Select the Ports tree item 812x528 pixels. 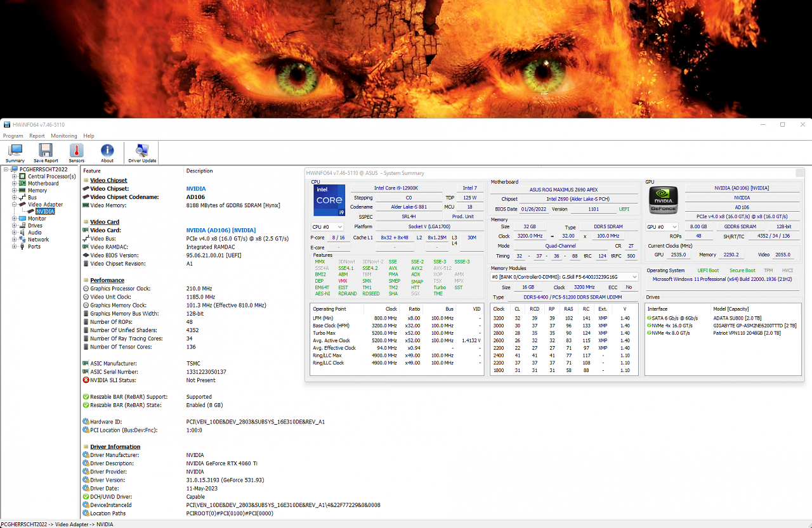pyautogui.click(x=34, y=247)
